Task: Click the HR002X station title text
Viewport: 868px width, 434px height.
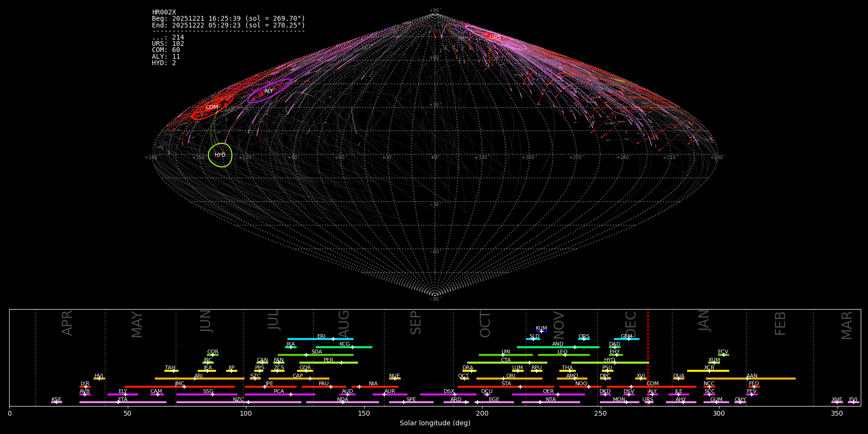Action: [x=164, y=13]
